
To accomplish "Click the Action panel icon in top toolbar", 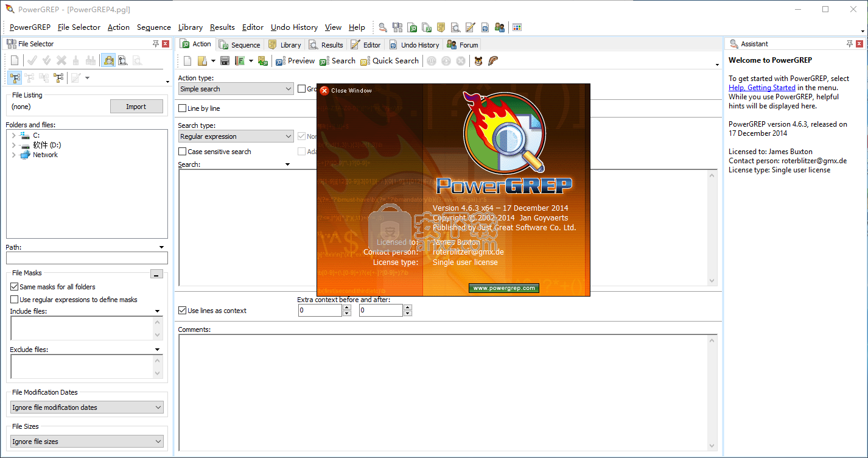I will pyautogui.click(x=412, y=27).
